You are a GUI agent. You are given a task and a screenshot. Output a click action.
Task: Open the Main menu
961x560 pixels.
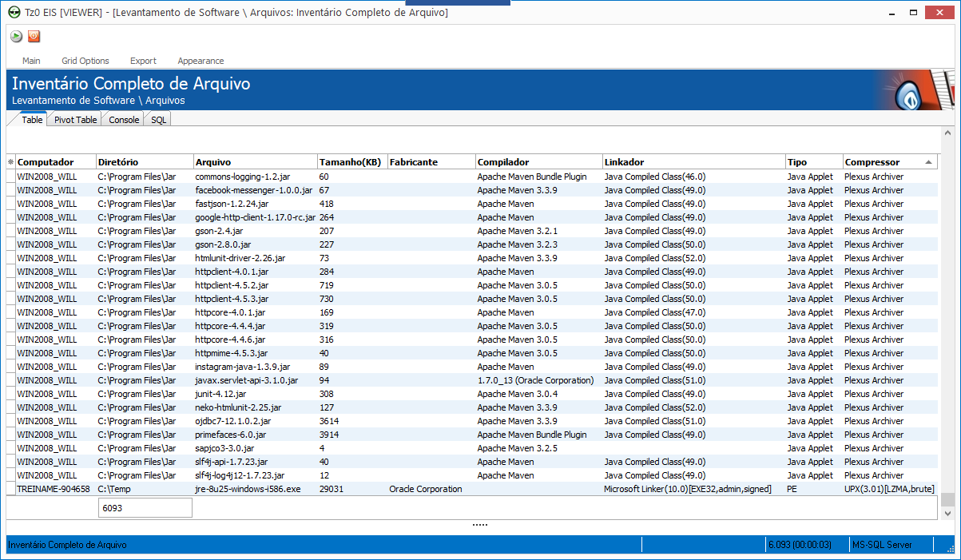pyautogui.click(x=31, y=61)
